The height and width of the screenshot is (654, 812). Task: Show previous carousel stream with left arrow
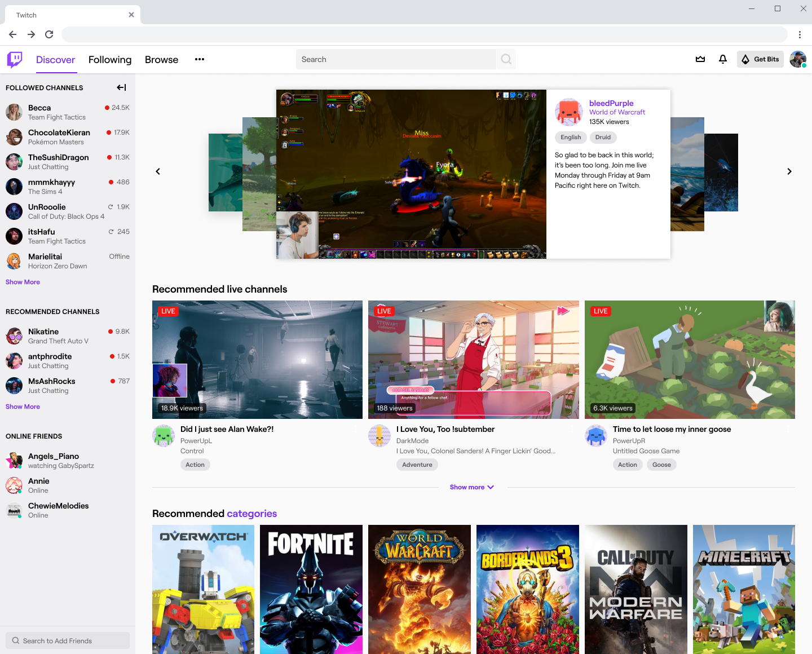click(x=158, y=171)
